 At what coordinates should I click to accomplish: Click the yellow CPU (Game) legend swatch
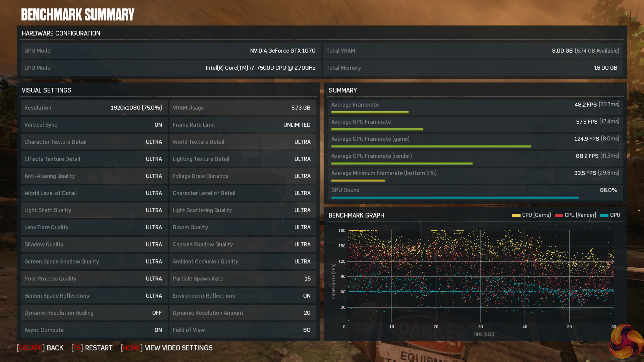(x=516, y=215)
